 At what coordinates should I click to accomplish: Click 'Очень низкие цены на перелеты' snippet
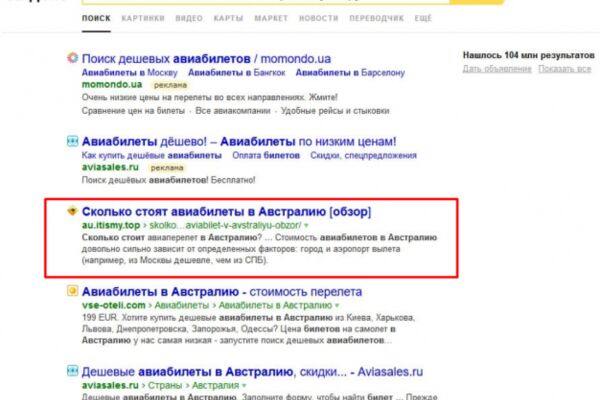(210, 97)
